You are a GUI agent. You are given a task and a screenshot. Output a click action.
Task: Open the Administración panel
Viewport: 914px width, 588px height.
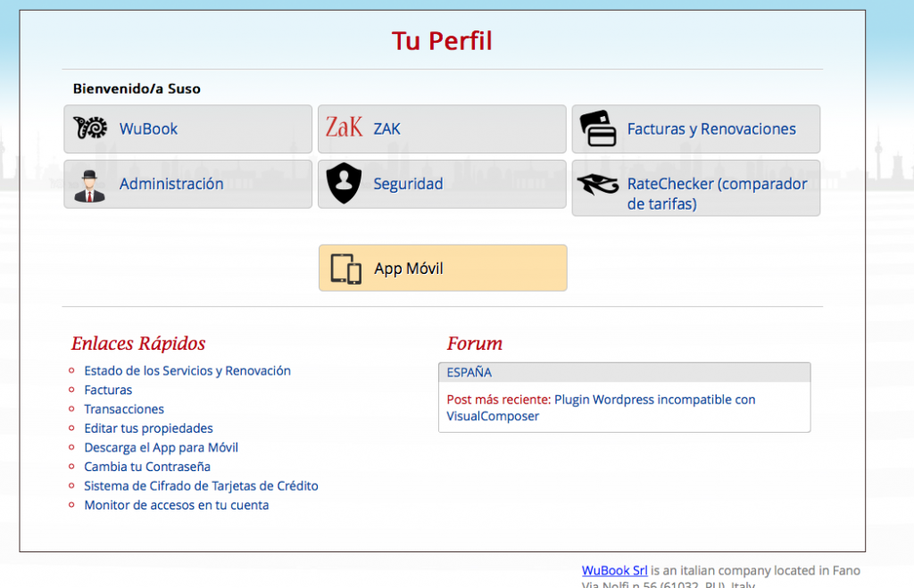click(x=187, y=184)
